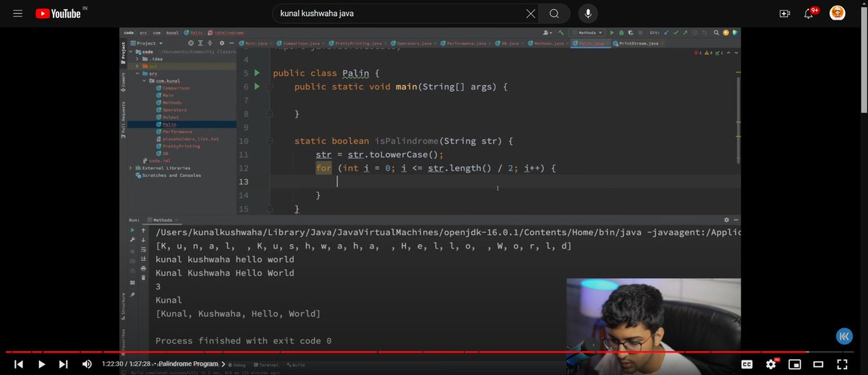Select placeholders_list.txt in project tree

tap(187, 139)
